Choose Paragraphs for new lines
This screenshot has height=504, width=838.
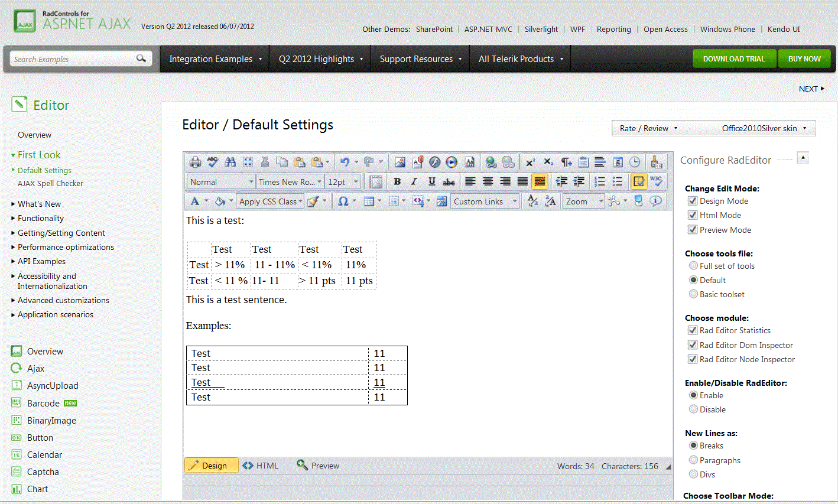tap(693, 460)
